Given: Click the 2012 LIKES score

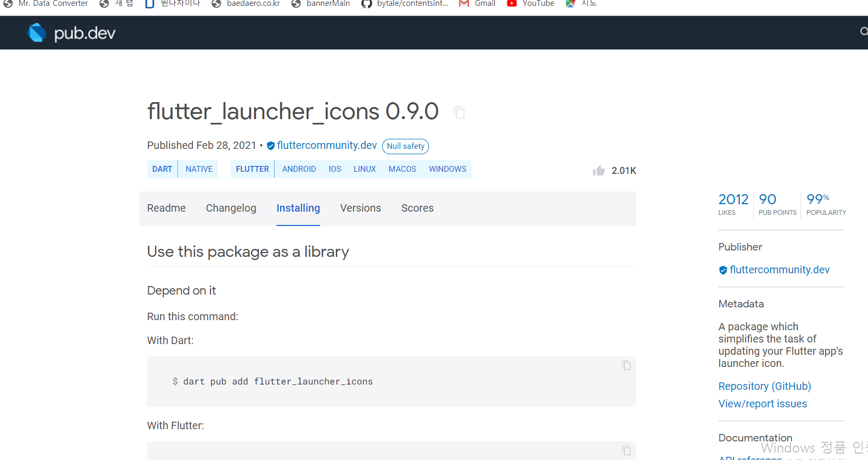Looking at the screenshot, I should pos(734,204).
